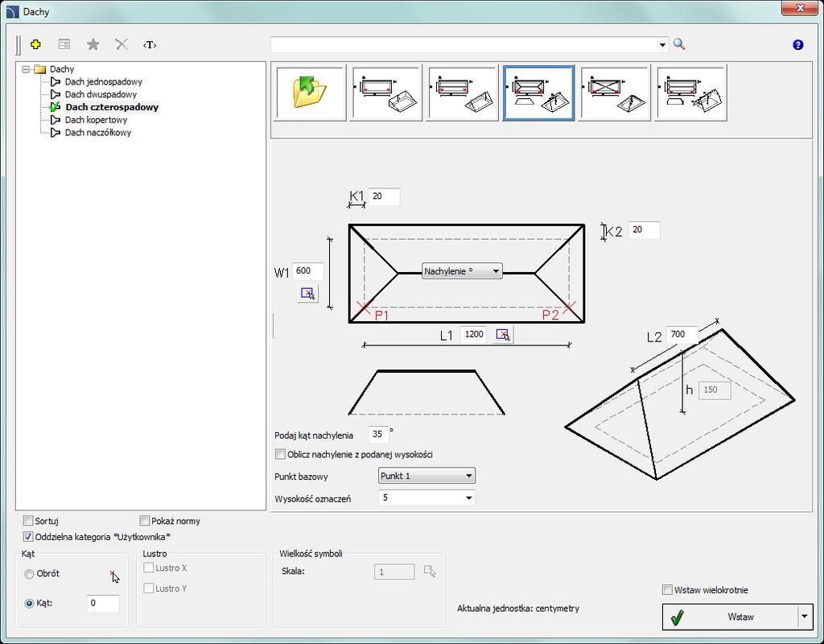This screenshot has width=824, height=644.
Task: Open the search combo box dropdown
Action: pos(662,45)
